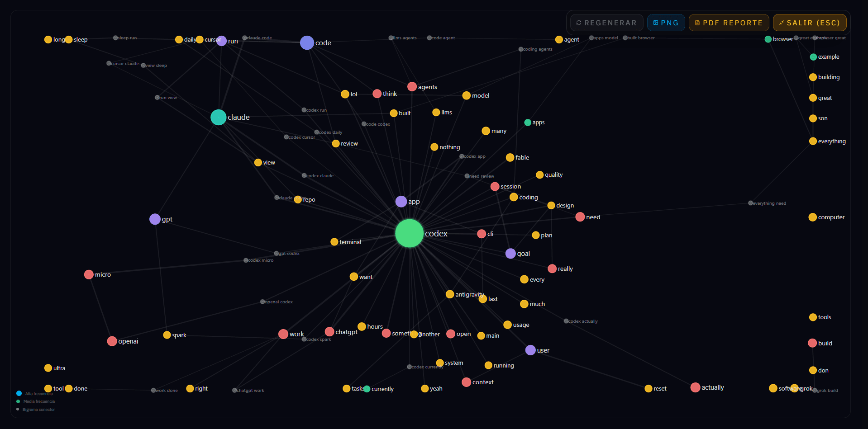Select the yellow computer node
The height and width of the screenshot is (429, 868).
[813, 217]
